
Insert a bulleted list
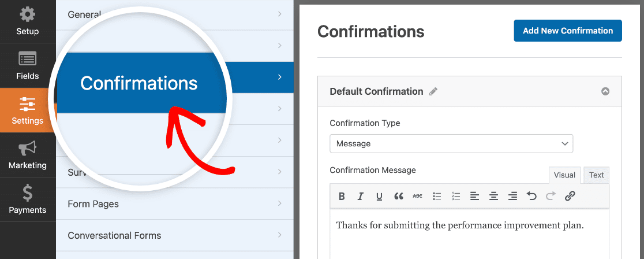tap(437, 197)
